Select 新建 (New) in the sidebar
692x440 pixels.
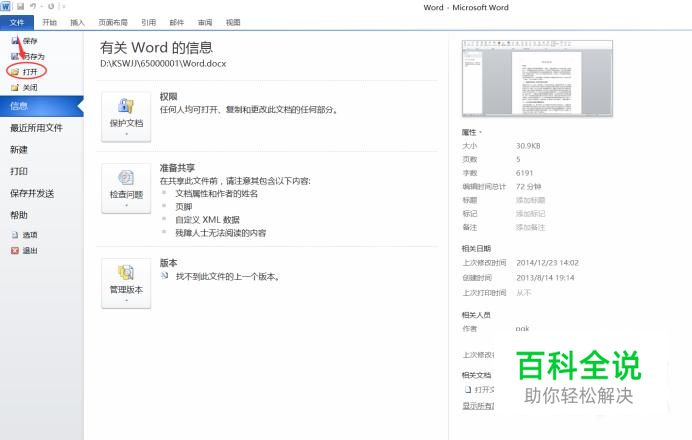tap(19, 149)
